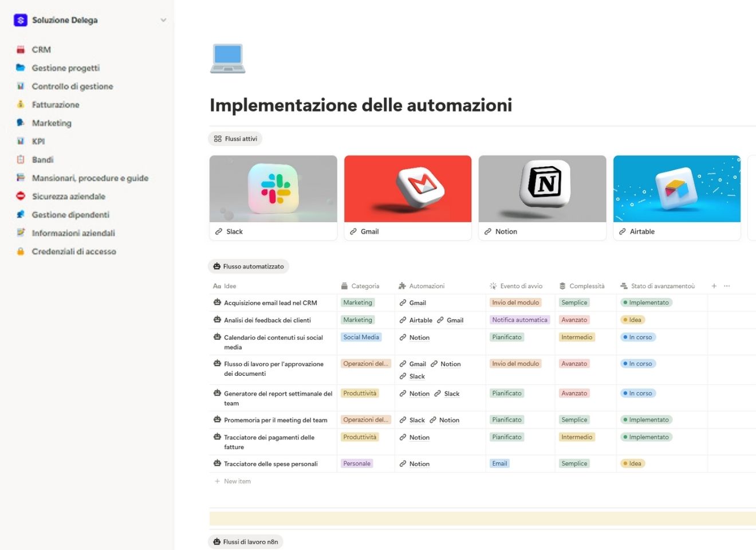The image size is (756, 550).
Task: Click the green Implementato status pill
Action: coord(646,302)
